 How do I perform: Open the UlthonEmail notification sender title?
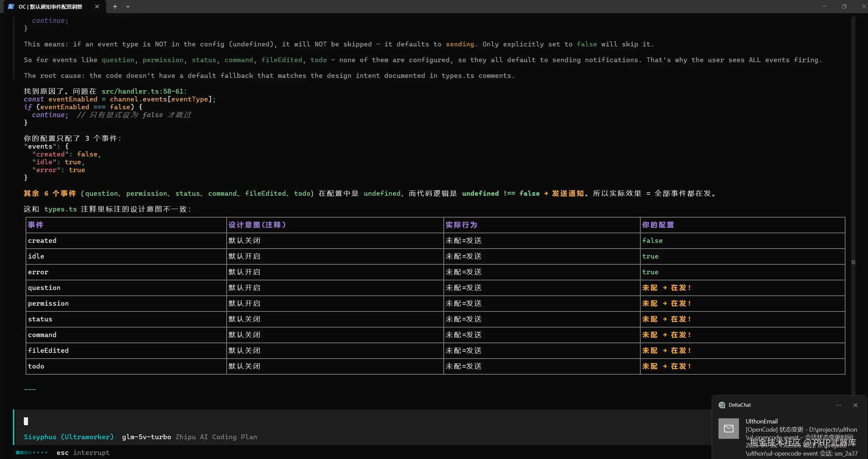click(x=762, y=421)
